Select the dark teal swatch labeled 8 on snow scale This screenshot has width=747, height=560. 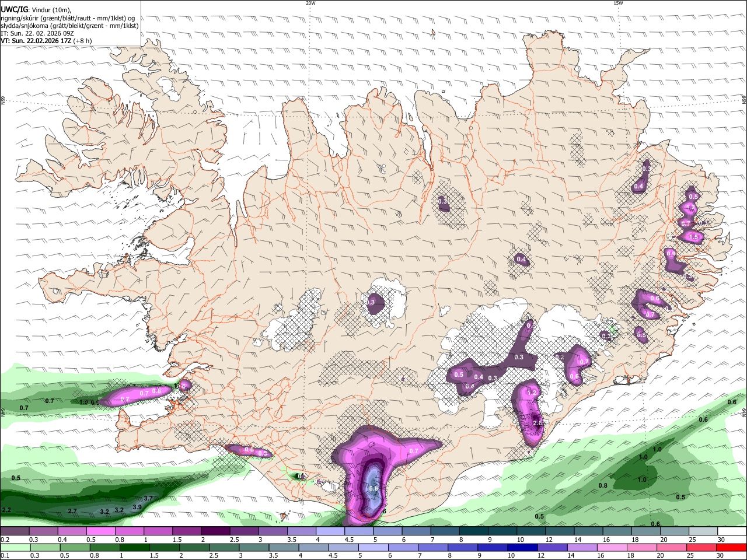[x=474, y=531]
